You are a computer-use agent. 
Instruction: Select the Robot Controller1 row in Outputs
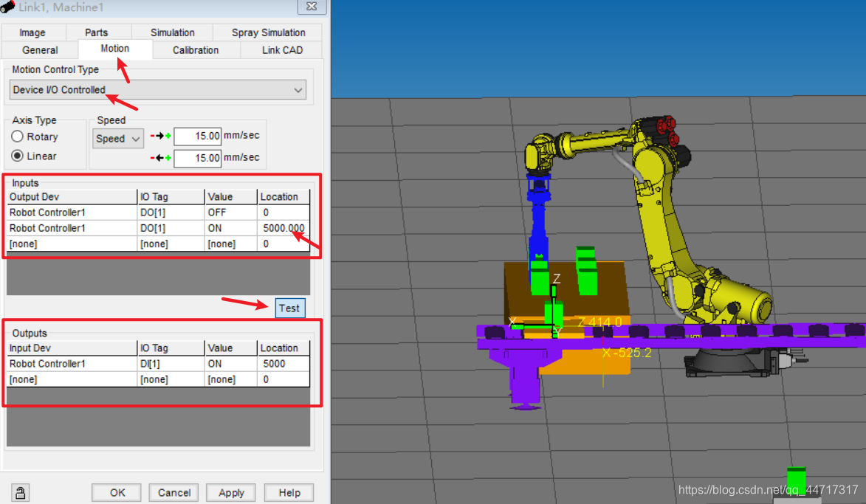159,364
